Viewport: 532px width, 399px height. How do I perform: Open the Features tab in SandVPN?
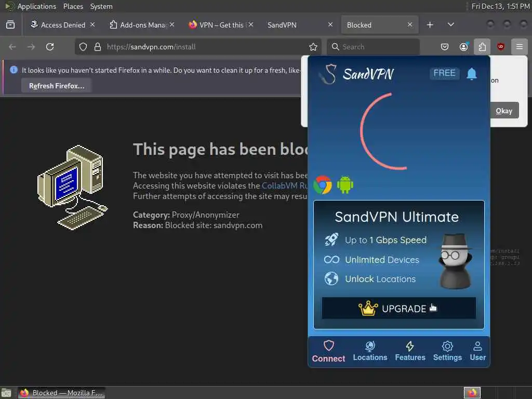pyautogui.click(x=410, y=352)
